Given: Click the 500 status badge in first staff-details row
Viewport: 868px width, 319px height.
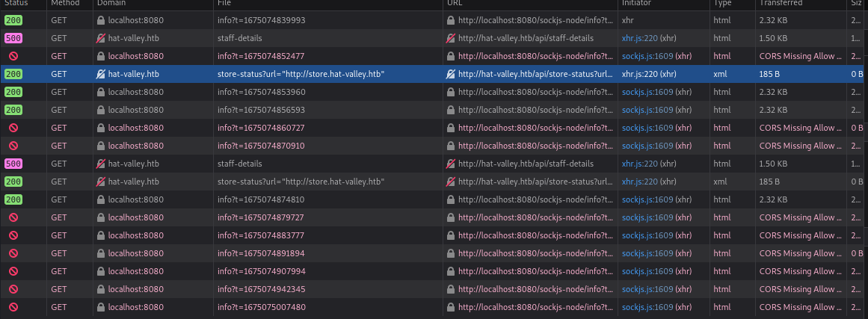Looking at the screenshot, I should coord(13,38).
